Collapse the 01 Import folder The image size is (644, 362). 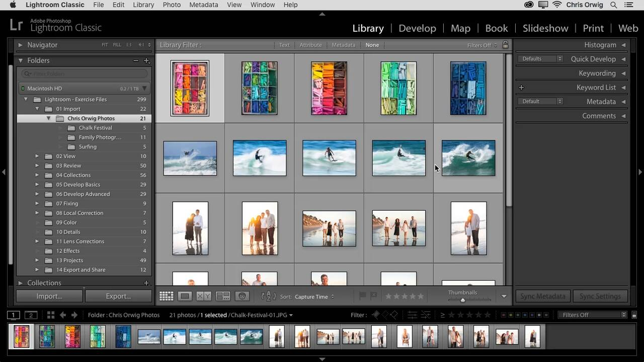pyautogui.click(x=37, y=109)
